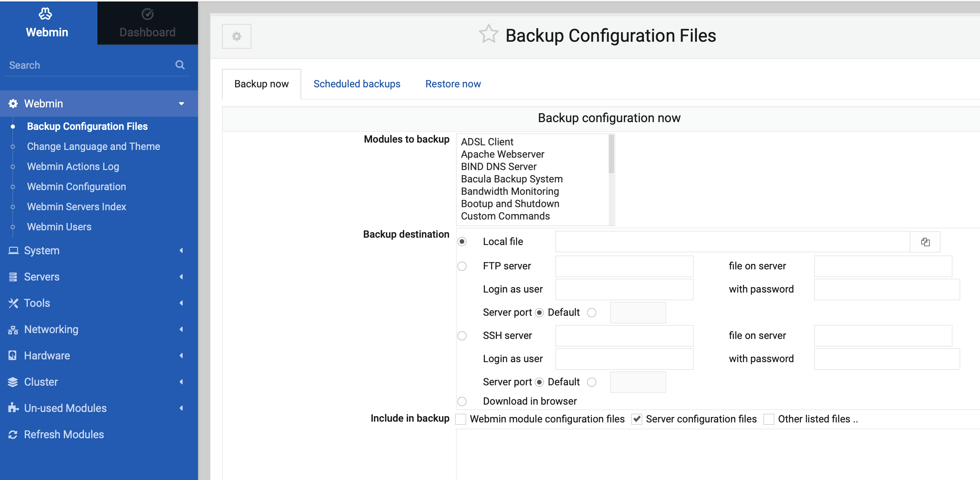Expand the Cluster menu arrow
This screenshot has width=980, height=480.
coord(181,382)
